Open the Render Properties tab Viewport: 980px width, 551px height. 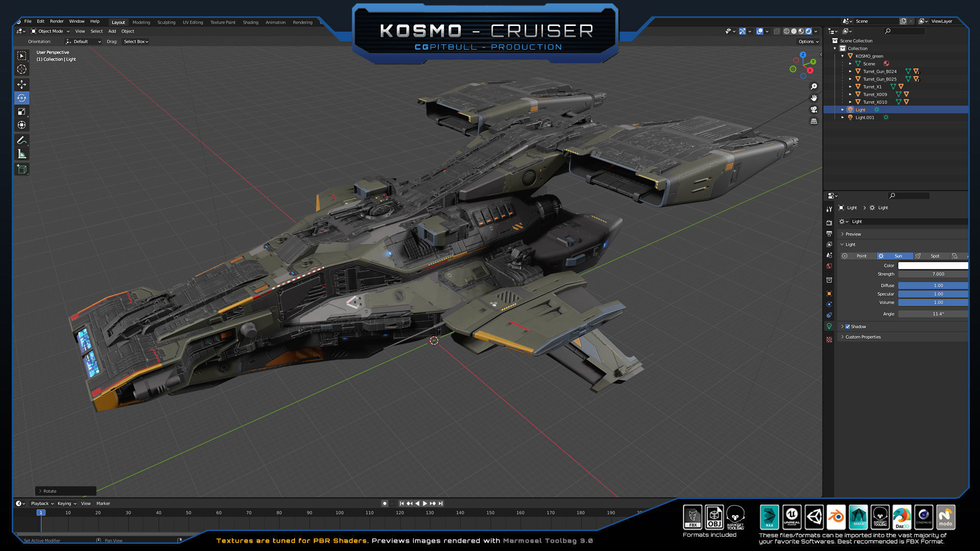click(829, 222)
